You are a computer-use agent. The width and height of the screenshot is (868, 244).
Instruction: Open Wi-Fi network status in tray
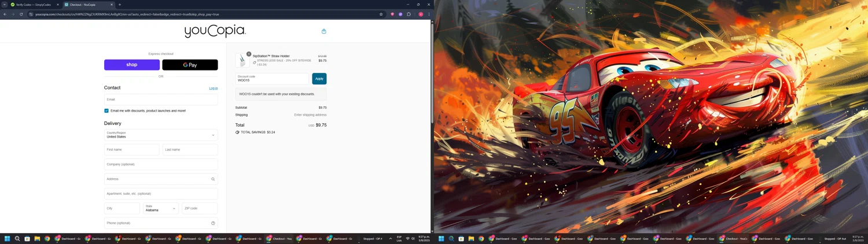(407, 239)
